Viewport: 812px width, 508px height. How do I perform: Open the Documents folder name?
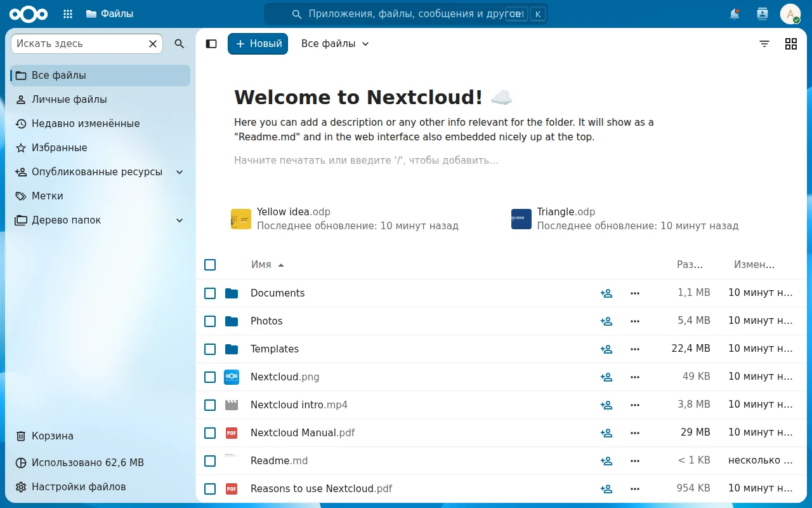click(x=277, y=293)
